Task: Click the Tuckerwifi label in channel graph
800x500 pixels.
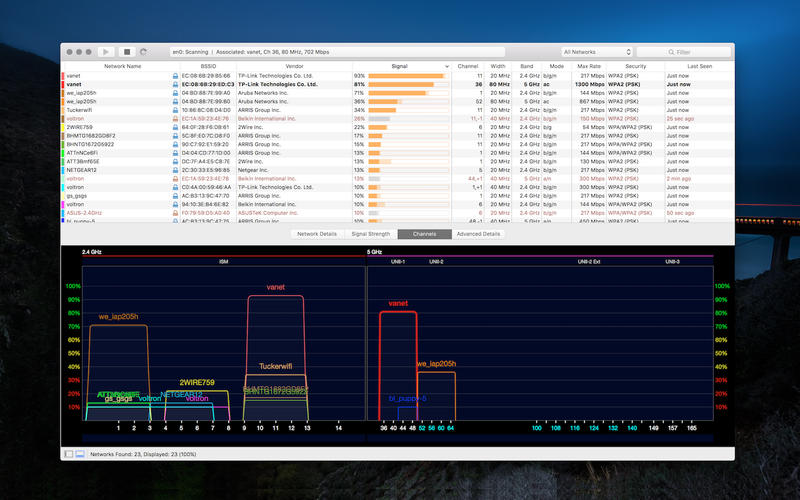Action: [x=276, y=366]
